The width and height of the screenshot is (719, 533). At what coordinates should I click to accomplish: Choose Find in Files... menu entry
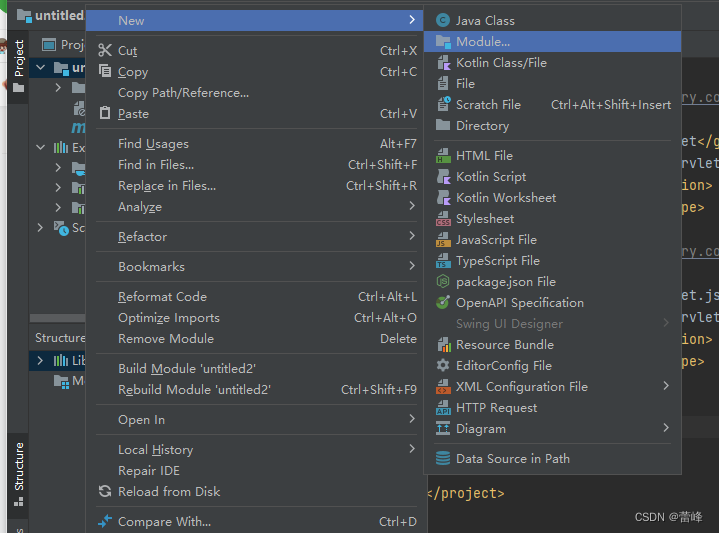pyautogui.click(x=156, y=165)
